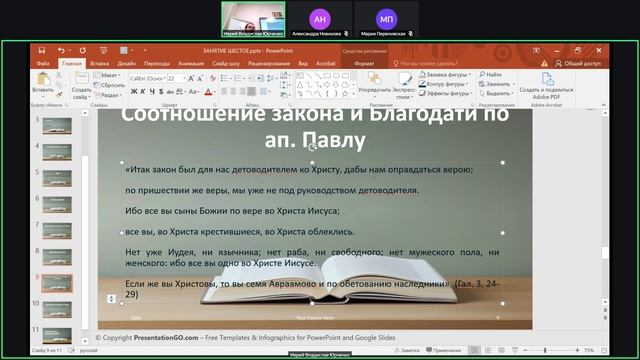Viewport: 640px width, 360px height.
Task: Toggle Underline (Ч) formatting
Action: 152,91
